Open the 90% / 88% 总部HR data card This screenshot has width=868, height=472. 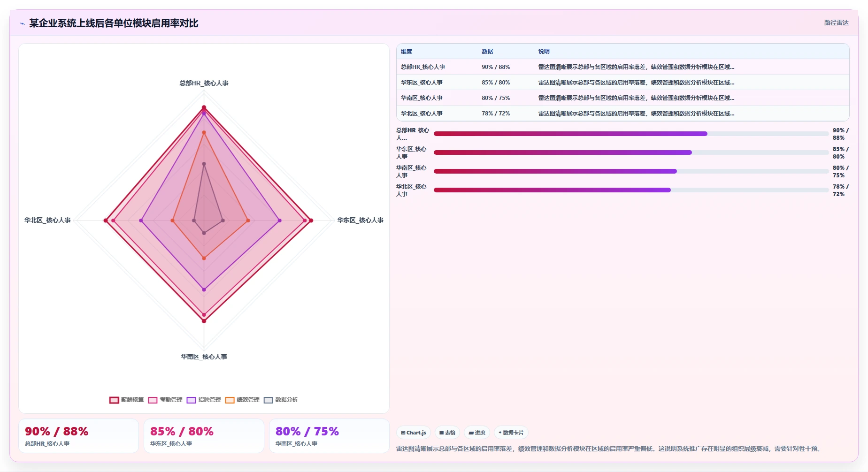coord(78,436)
